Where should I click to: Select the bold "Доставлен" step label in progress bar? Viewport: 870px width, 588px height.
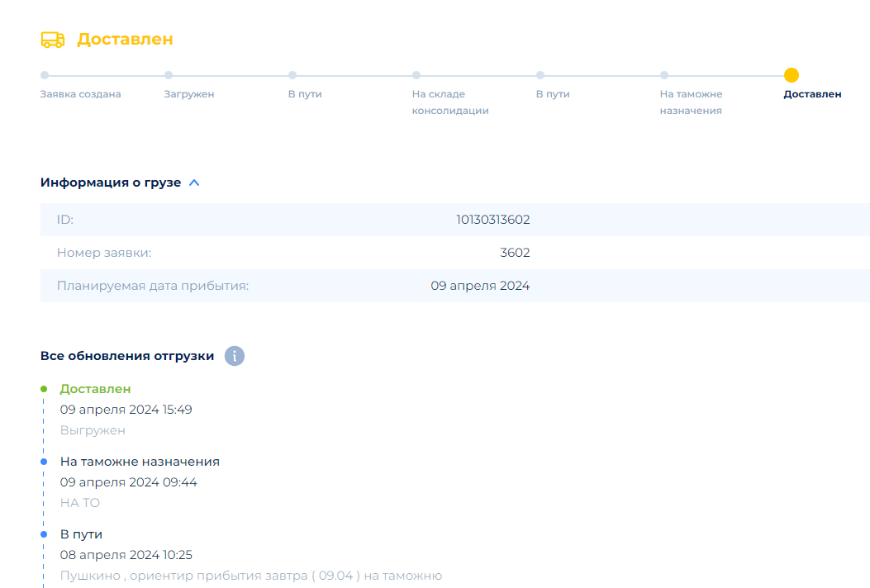click(x=812, y=94)
